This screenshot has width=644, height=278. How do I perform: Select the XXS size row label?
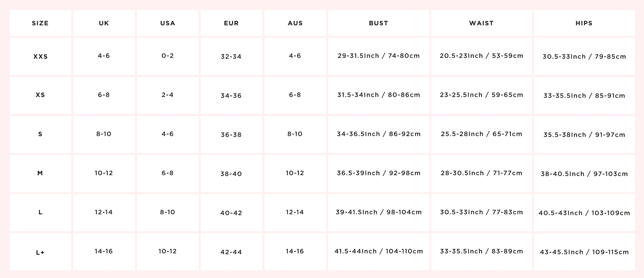pos(40,57)
